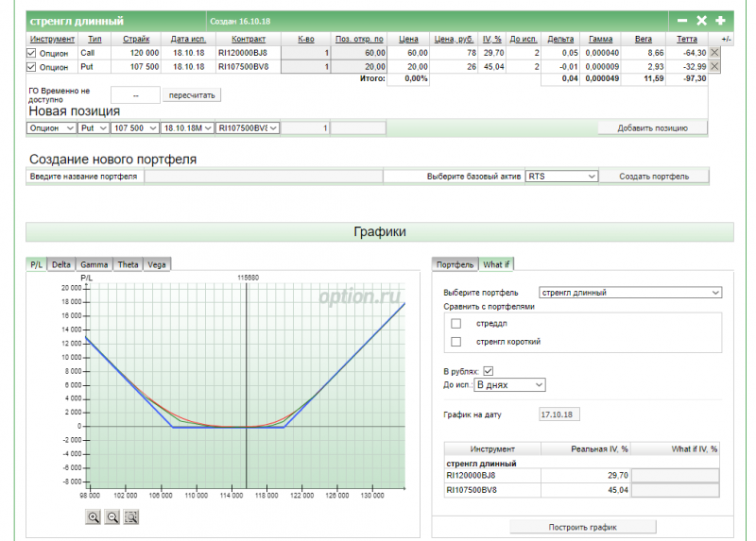
Task: Click the zoom out magnifier icon
Action: tap(112, 516)
